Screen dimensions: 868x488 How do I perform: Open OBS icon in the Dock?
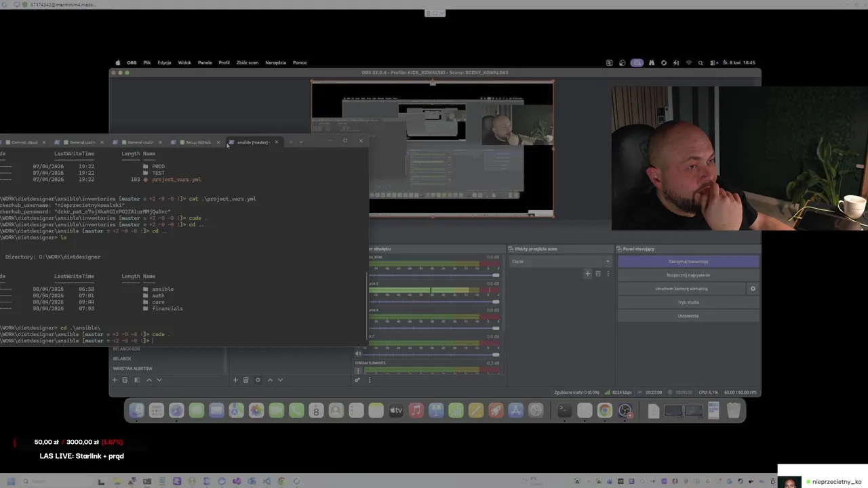point(625,411)
